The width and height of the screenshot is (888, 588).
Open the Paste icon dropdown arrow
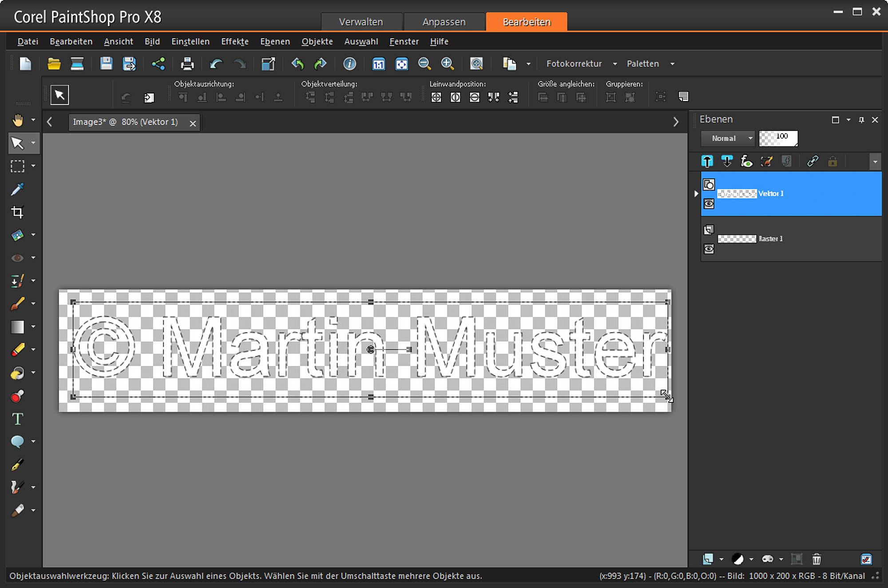(528, 64)
